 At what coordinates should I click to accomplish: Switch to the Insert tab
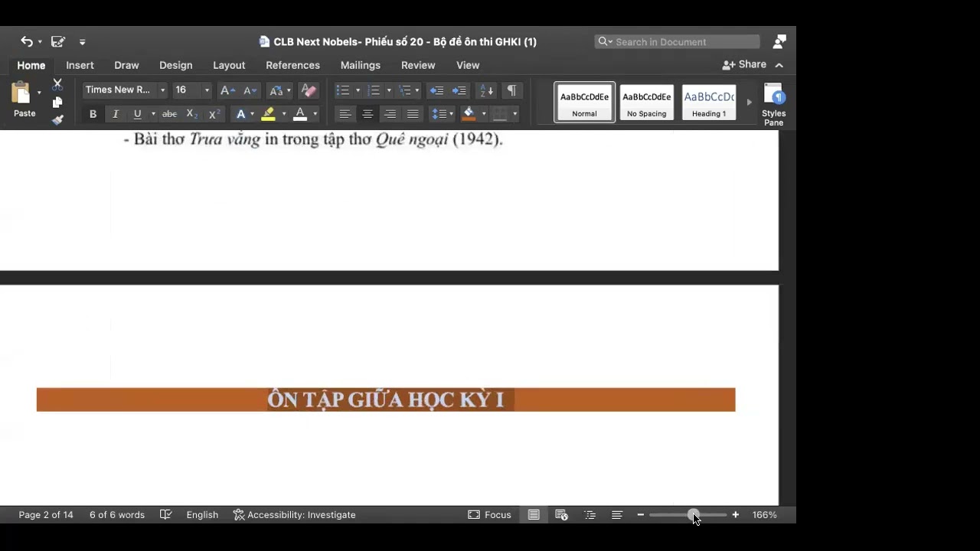point(80,65)
